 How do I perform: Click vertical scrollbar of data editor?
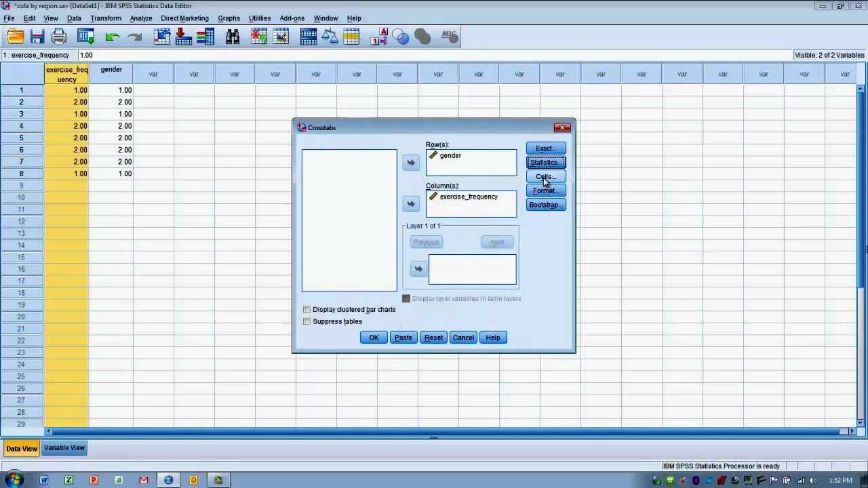click(x=861, y=254)
